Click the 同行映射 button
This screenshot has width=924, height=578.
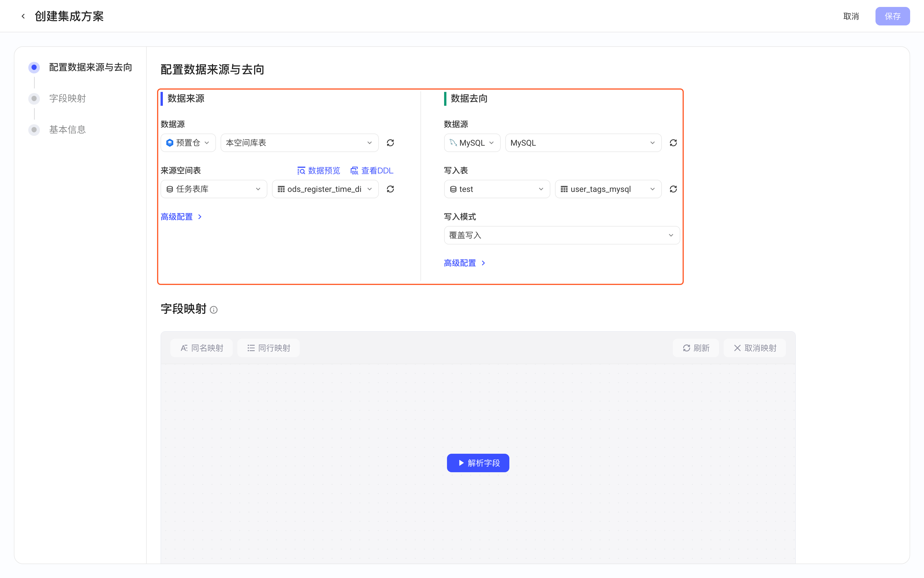[x=269, y=348]
